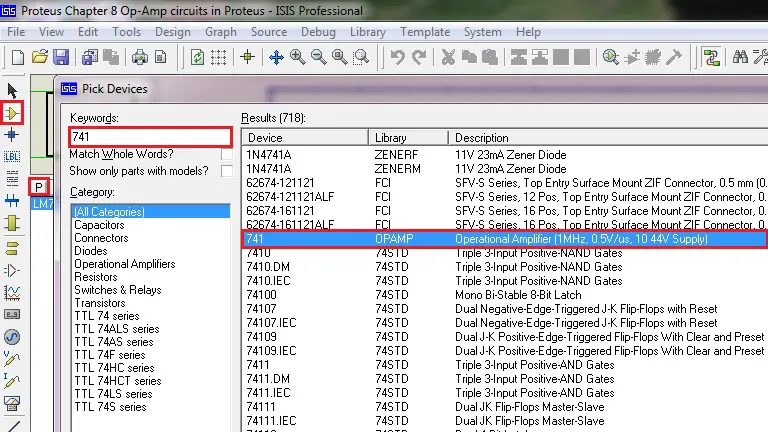Image resolution: width=768 pixels, height=432 pixels.
Task: Click the P pick devices button
Action: pyautogui.click(x=39, y=187)
